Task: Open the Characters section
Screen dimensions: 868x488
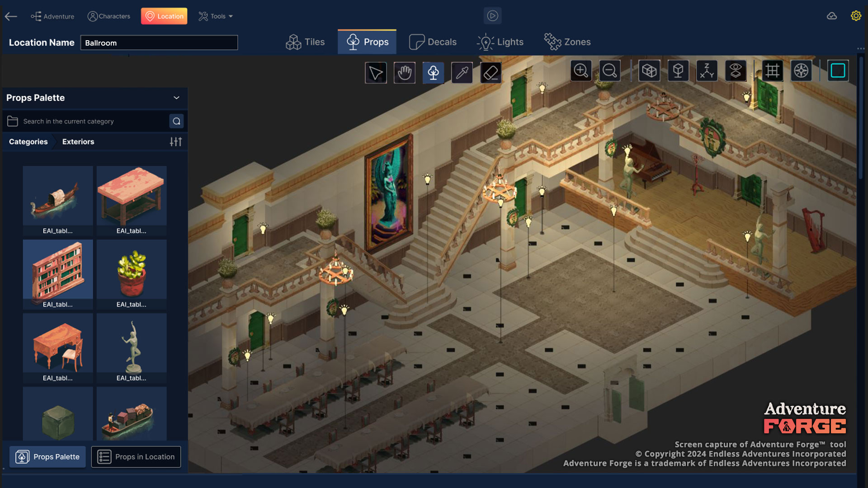Action: click(x=108, y=16)
